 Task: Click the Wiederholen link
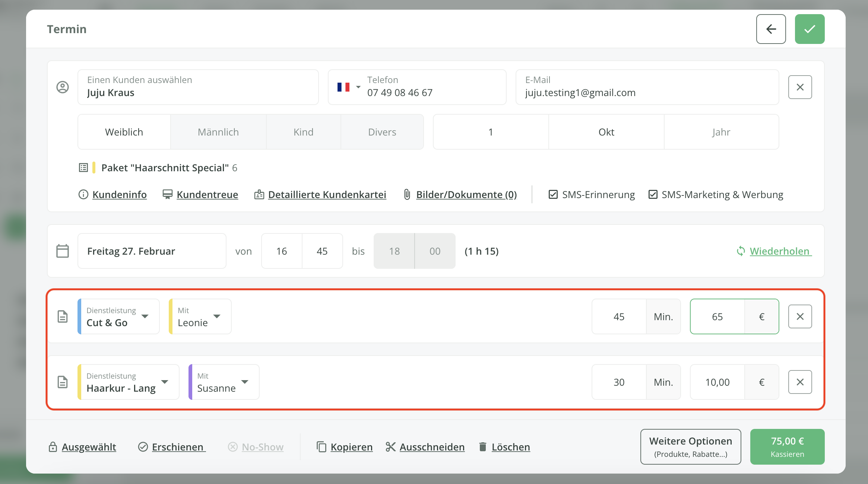pos(779,251)
